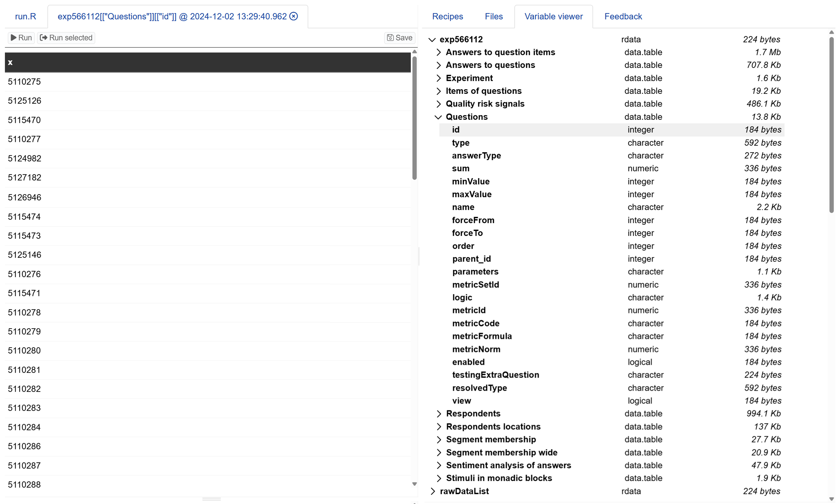The image size is (840, 504).
Task: Click the data table vertical scrollbar thumb
Action: coord(414,118)
